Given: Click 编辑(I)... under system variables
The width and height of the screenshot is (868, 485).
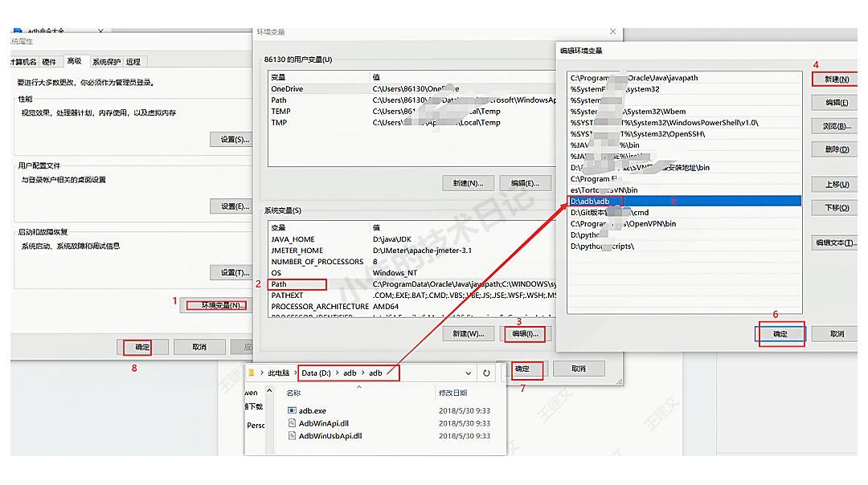Looking at the screenshot, I should pyautogui.click(x=525, y=333).
